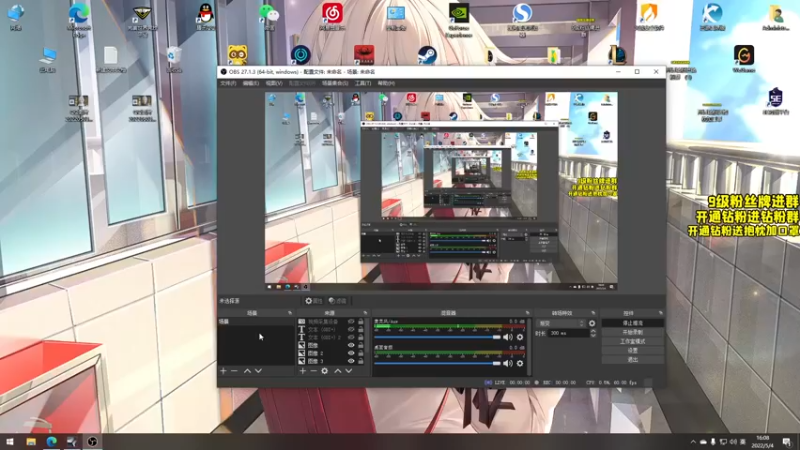
Task: Open the 工具(T) menu
Action: 363,83
